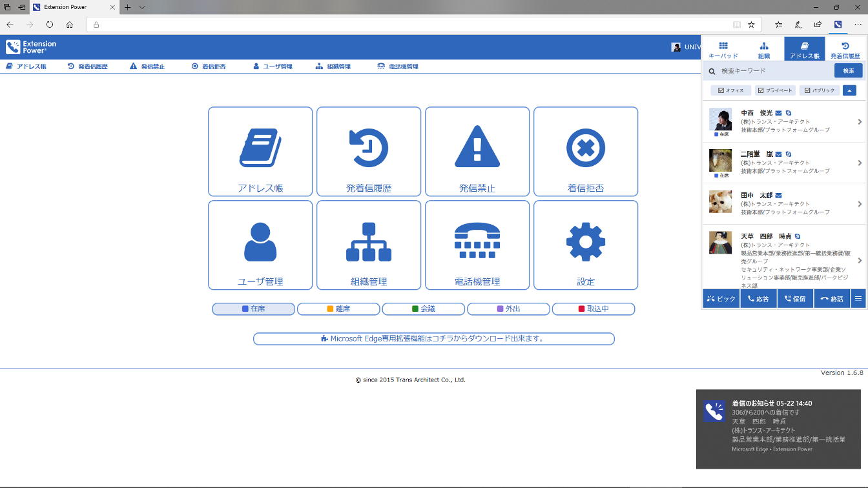Uncheck the プライベート filter checkbox
Viewport: 868px width, 488px height.
pyautogui.click(x=775, y=90)
